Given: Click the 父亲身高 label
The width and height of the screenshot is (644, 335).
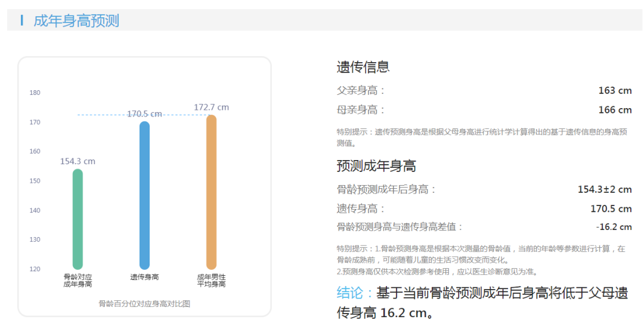Looking at the screenshot, I should (361, 91).
